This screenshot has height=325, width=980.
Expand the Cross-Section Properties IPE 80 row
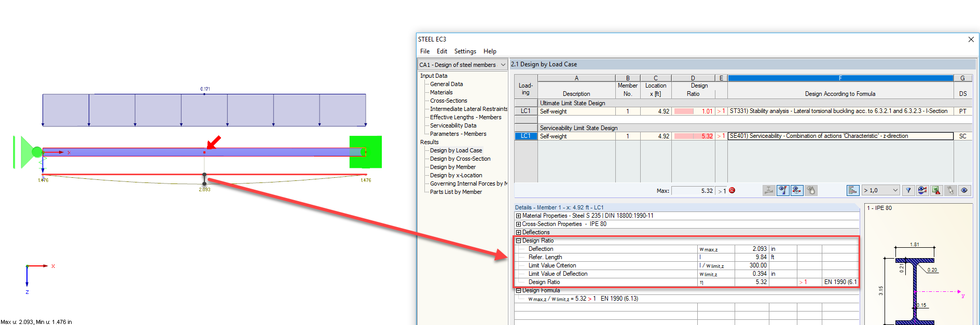point(518,224)
